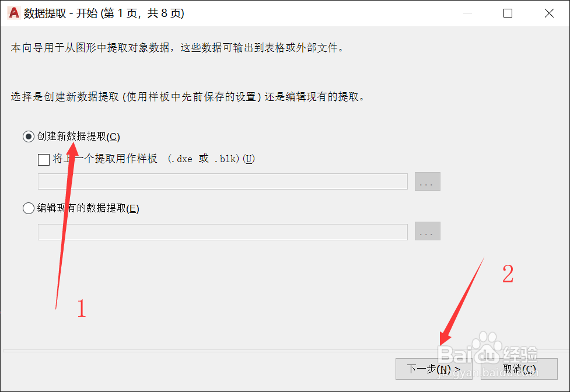Click the 本向导用于从图形中提取 description line

click(x=177, y=48)
